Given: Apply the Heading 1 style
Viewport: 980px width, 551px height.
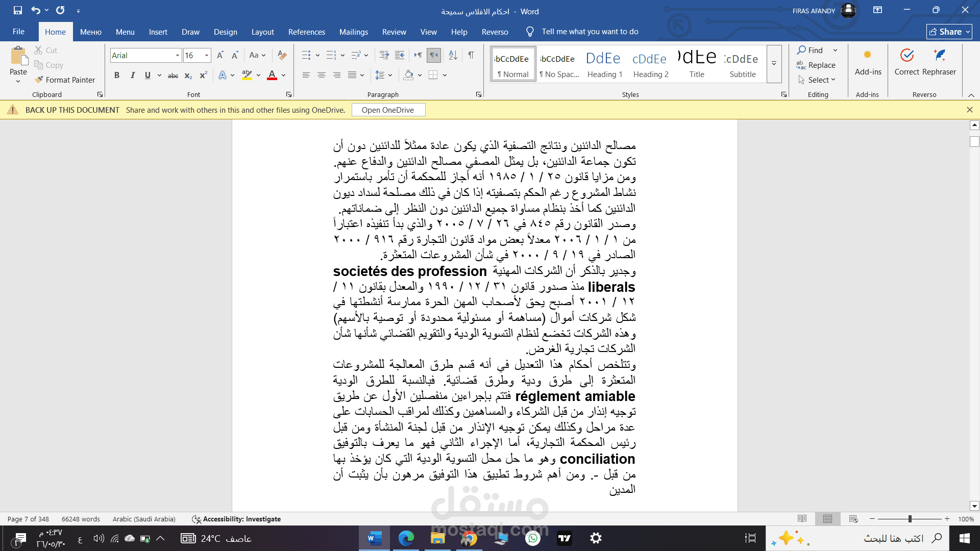Looking at the screenshot, I should click(x=604, y=64).
